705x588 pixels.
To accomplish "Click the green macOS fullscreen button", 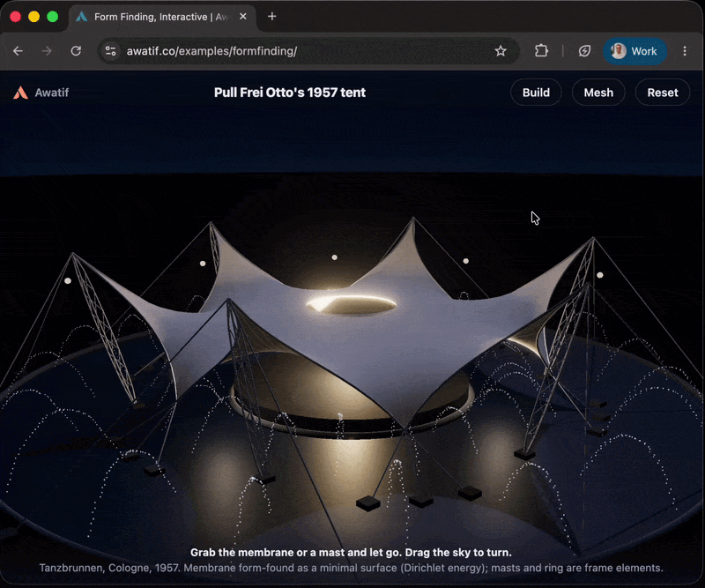I will tap(53, 17).
